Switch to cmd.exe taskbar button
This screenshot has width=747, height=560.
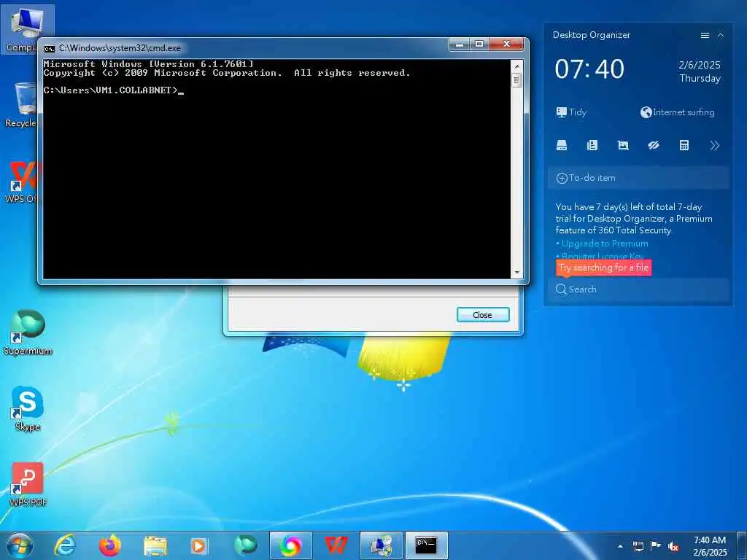coord(426,545)
